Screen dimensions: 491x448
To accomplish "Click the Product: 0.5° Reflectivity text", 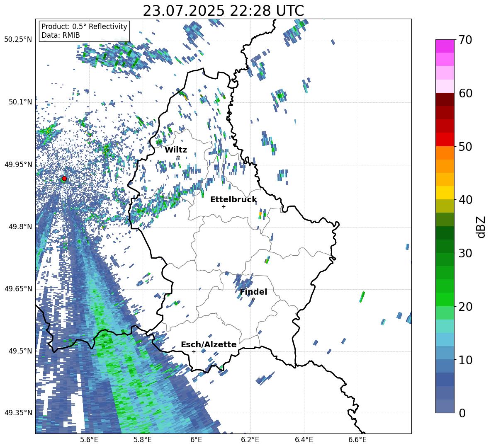I will click(84, 26).
